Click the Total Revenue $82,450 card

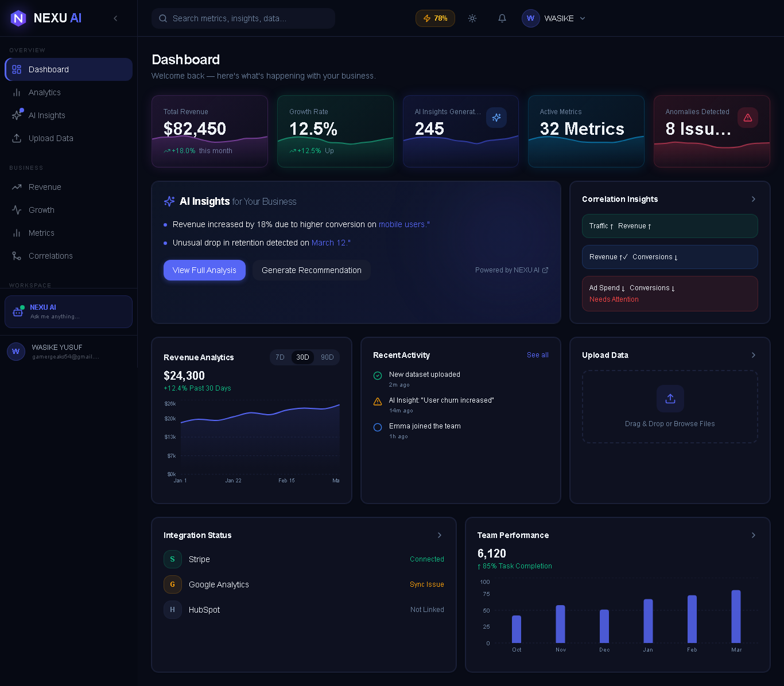point(209,131)
